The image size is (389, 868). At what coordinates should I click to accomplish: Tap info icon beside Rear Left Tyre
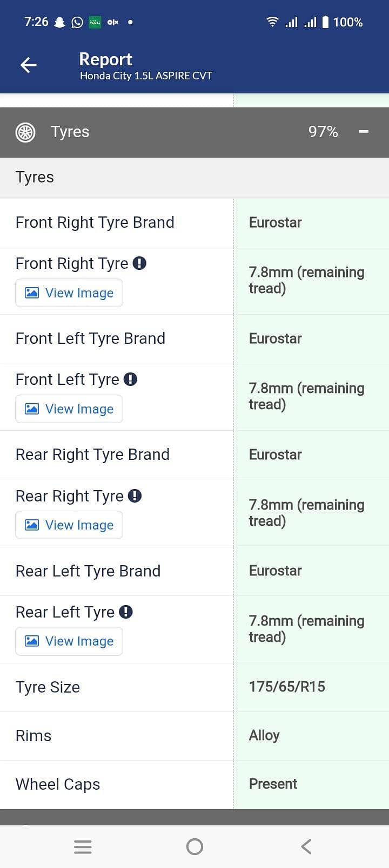point(126,612)
